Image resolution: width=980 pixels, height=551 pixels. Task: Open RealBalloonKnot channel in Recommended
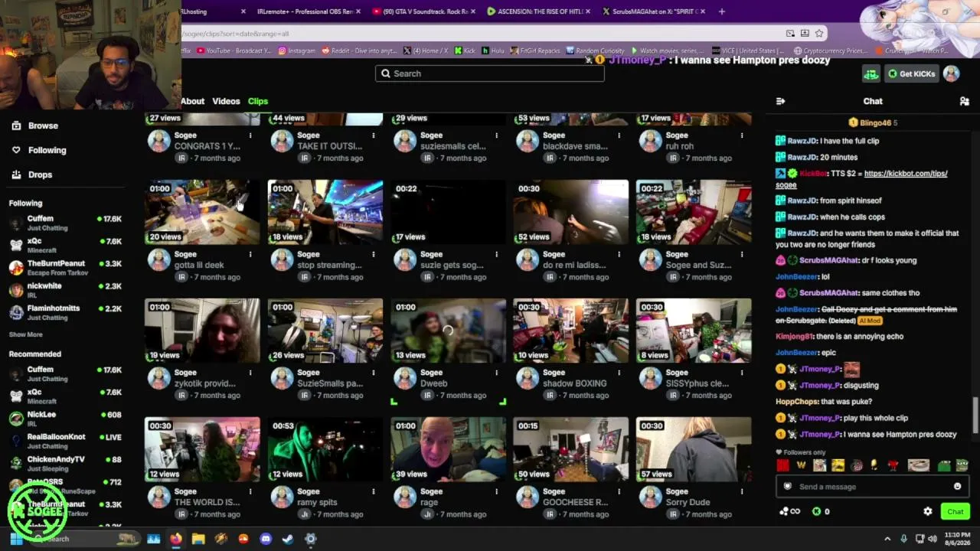[x=65, y=441]
